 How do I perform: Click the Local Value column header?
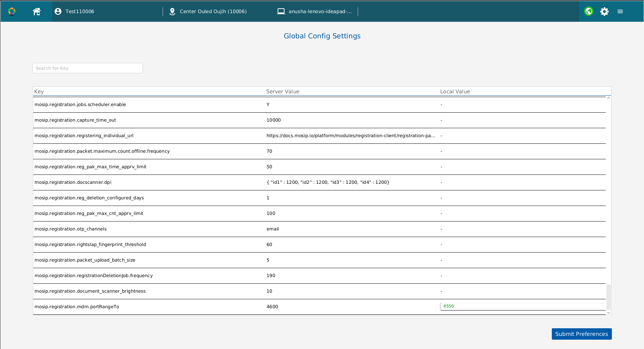point(455,92)
